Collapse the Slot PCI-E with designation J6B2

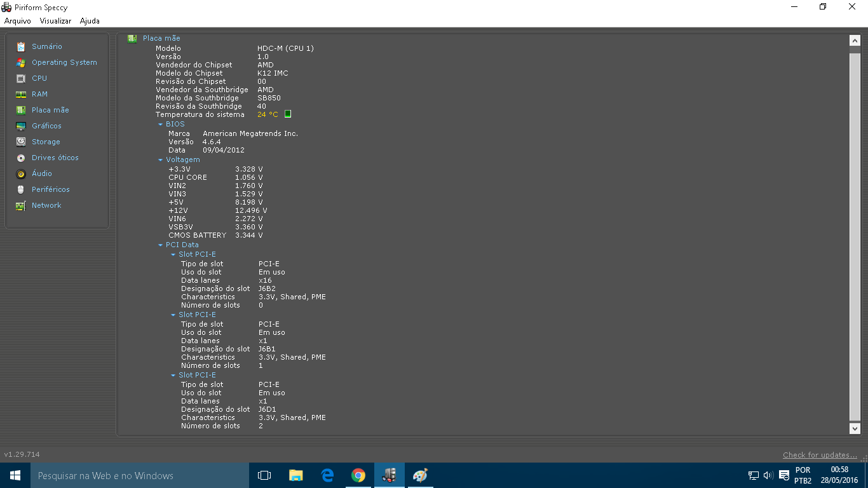(x=173, y=255)
